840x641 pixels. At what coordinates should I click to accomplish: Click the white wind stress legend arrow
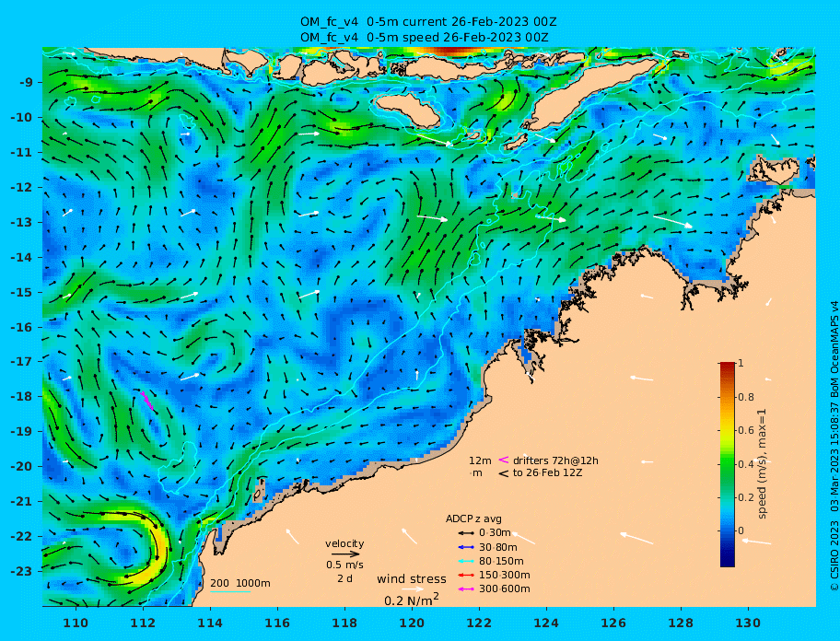[413, 589]
